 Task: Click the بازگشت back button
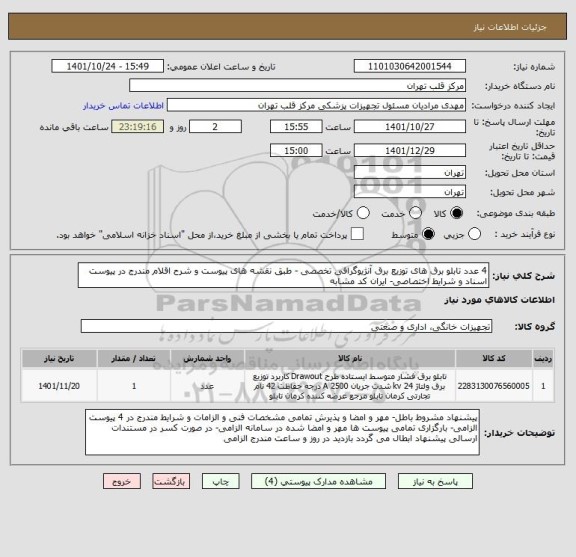171,481
